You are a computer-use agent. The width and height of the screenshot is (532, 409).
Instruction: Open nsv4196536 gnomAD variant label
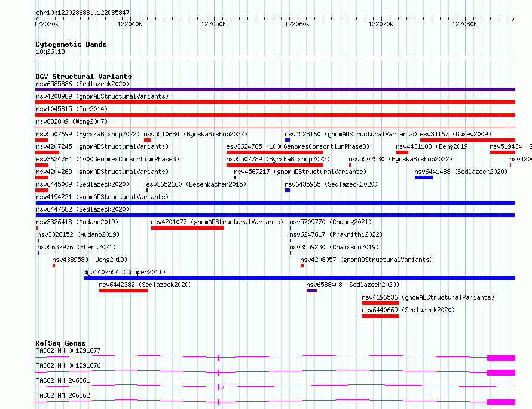[428, 297]
